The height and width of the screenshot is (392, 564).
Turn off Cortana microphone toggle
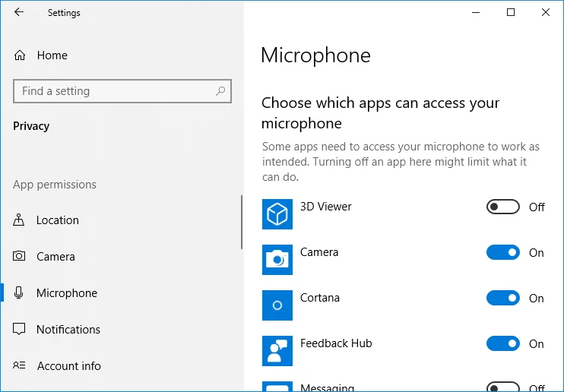point(503,298)
